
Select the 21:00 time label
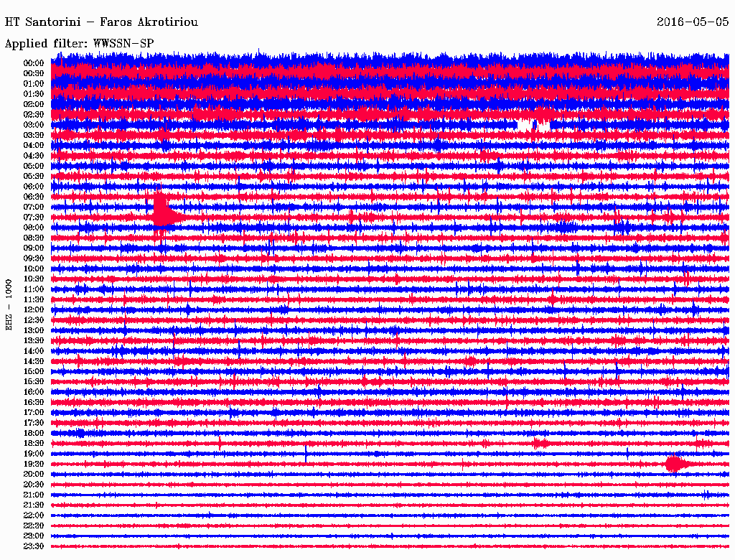[x=34, y=495]
